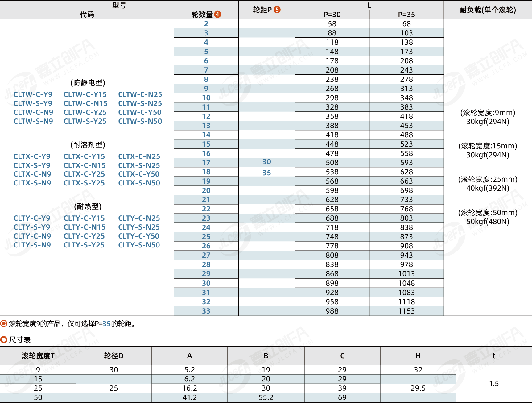Click value 41.2 in column A
This screenshot has width=532, height=403.
(190, 397)
